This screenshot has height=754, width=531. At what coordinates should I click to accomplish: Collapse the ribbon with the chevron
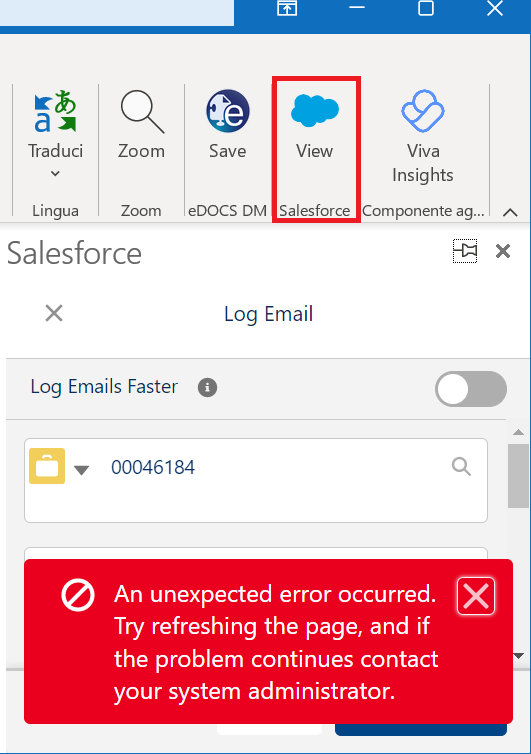tap(510, 212)
